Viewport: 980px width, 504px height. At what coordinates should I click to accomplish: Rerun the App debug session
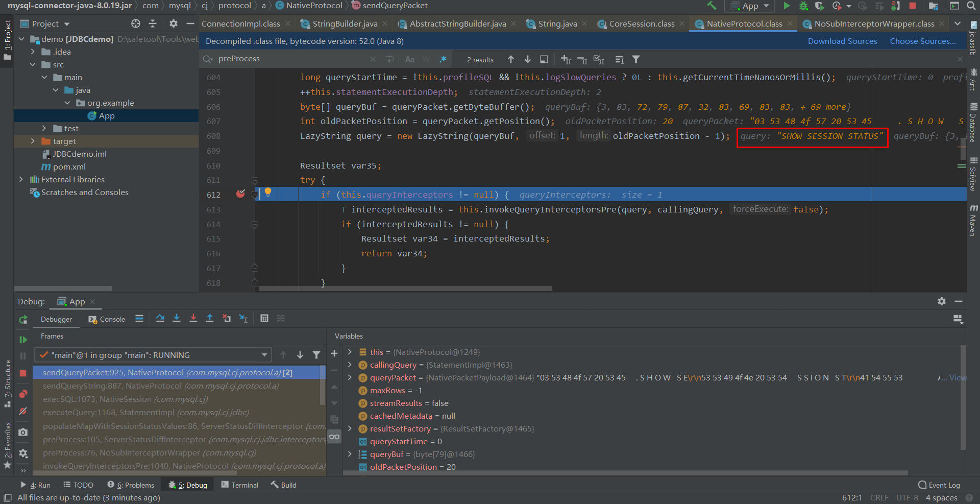tap(23, 320)
